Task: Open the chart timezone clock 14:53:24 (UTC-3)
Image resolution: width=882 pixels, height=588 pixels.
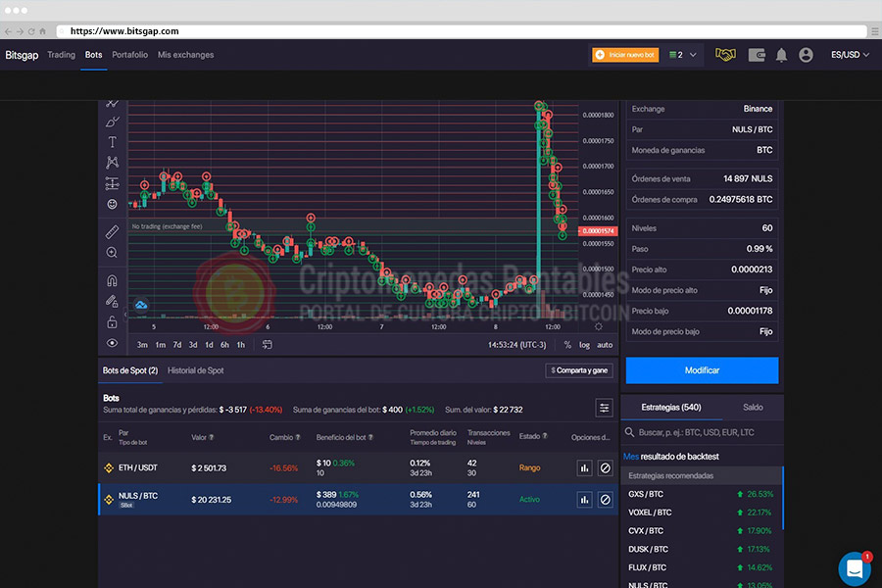Action: coord(516,345)
